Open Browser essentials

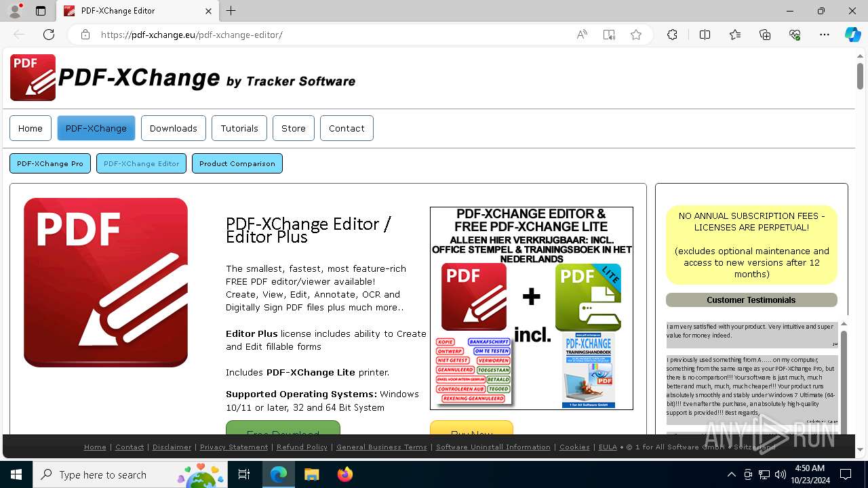[795, 35]
